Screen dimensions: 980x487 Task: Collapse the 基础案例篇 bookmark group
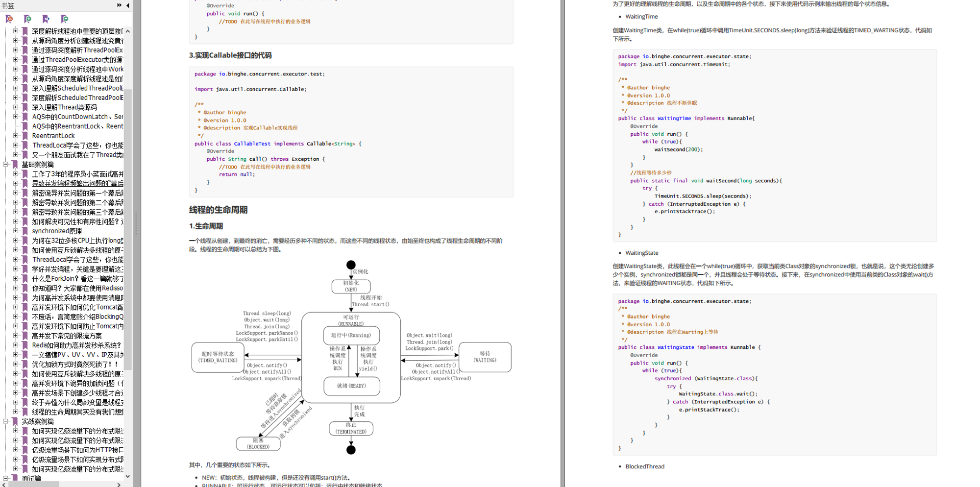(5, 165)
